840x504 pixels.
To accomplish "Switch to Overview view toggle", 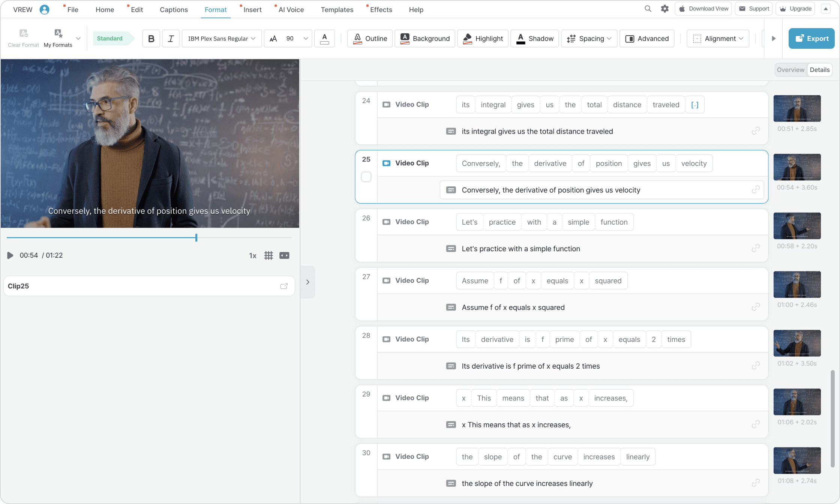I will coord(790,70).
